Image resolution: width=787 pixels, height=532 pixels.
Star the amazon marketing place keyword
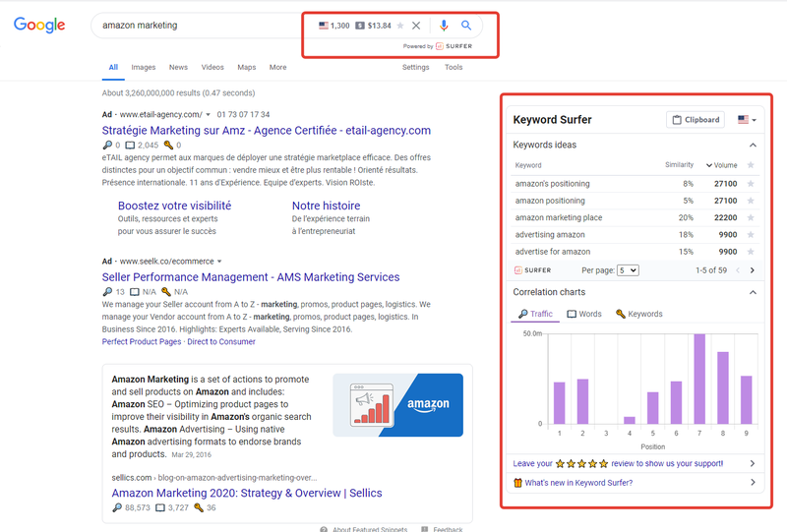click(x=751, y=218)
